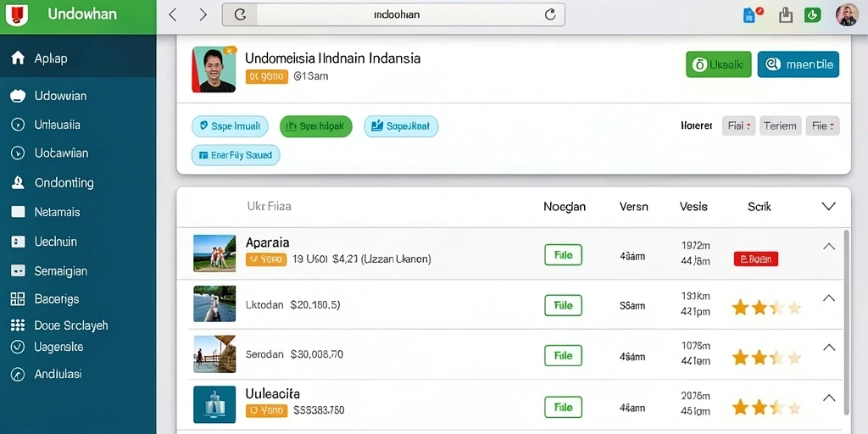The height and width of the screenshot is (434, 868).
Task: Sort by Sclk column header
Action: click(x=759, y=207)
